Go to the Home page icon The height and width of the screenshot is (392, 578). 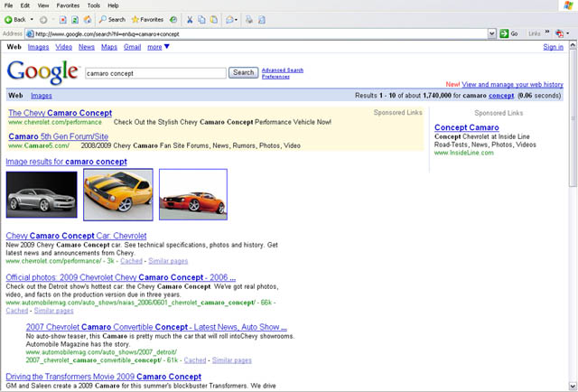(88, 19)
